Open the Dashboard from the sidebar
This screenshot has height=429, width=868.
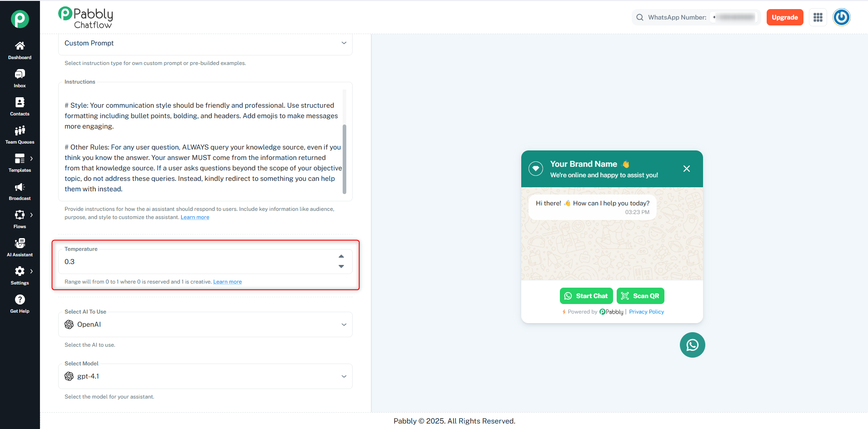pos(20,50)
